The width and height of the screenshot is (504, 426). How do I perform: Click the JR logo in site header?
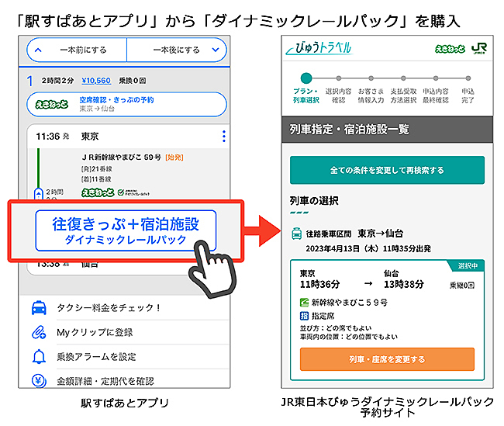(x=479, y=49)
